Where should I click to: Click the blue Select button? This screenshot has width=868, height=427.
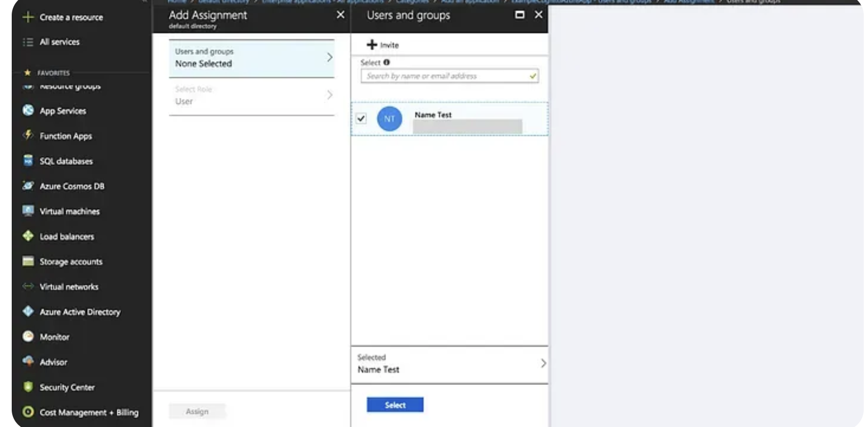395,405
